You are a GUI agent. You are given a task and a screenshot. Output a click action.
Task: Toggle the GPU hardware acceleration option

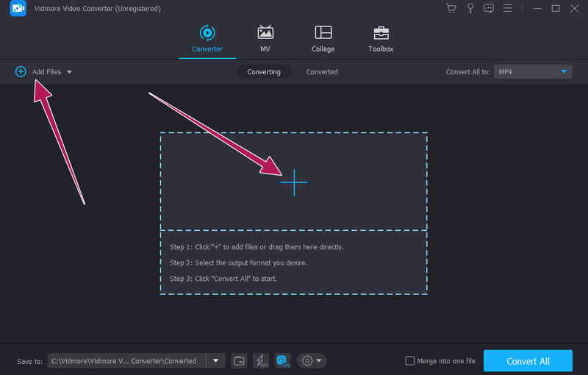(x=282, y=360)
